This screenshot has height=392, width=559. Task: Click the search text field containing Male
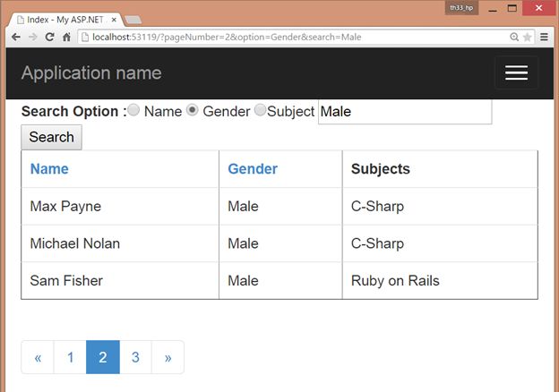[405, 111]
